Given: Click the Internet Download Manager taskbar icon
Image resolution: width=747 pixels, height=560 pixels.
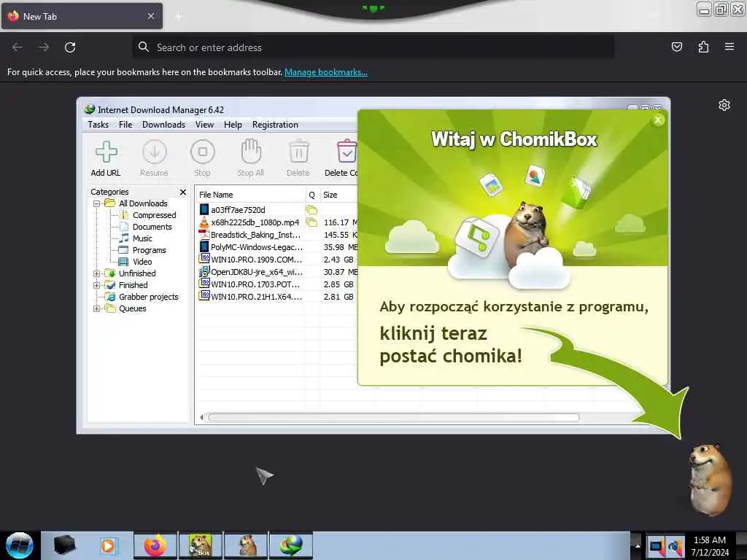Looking at the screenshot, I should point(291,545).
